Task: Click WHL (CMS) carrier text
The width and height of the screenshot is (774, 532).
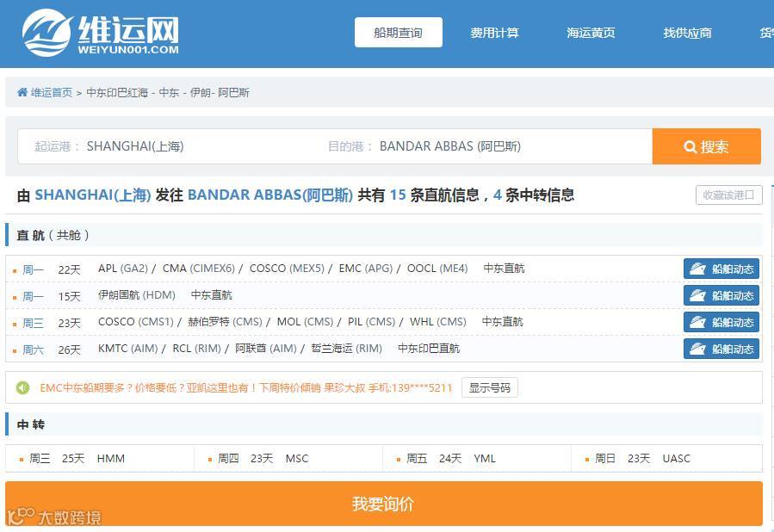Action: pos(438,322)
